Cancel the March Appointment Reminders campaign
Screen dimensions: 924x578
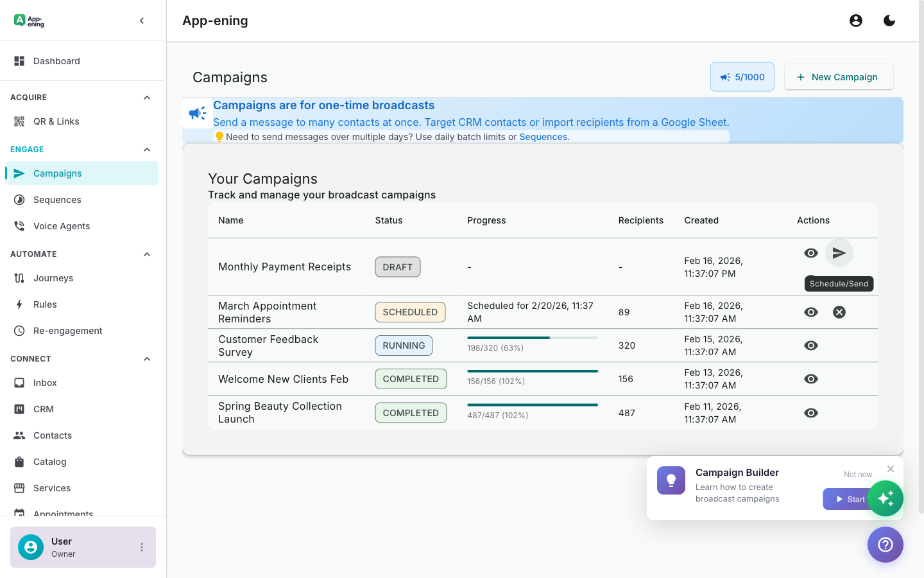[x=839, y=312]
